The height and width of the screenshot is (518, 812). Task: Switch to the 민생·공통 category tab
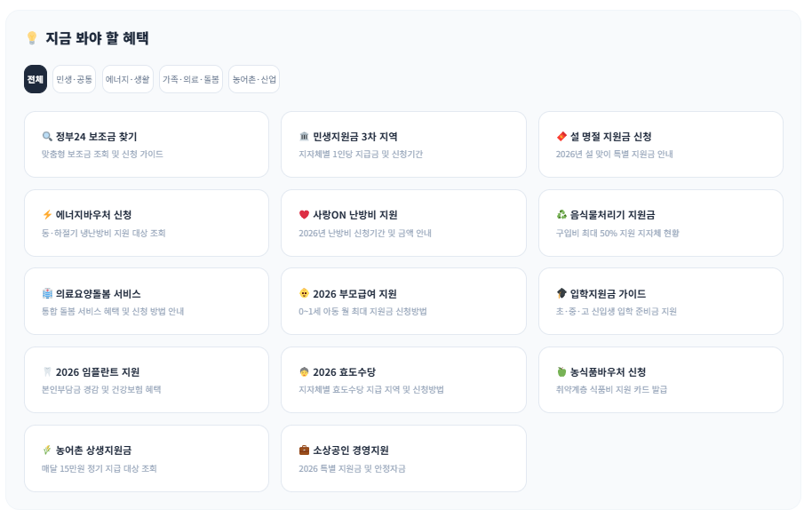[75, 79]
